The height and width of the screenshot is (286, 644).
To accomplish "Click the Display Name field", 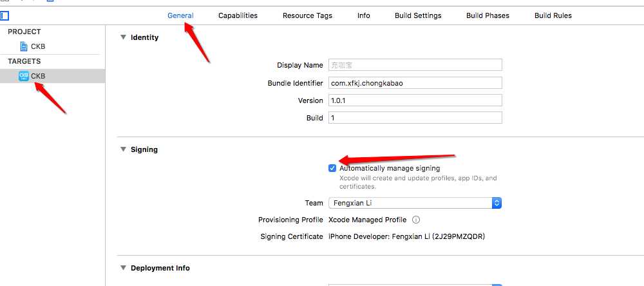I will [415, 65].
